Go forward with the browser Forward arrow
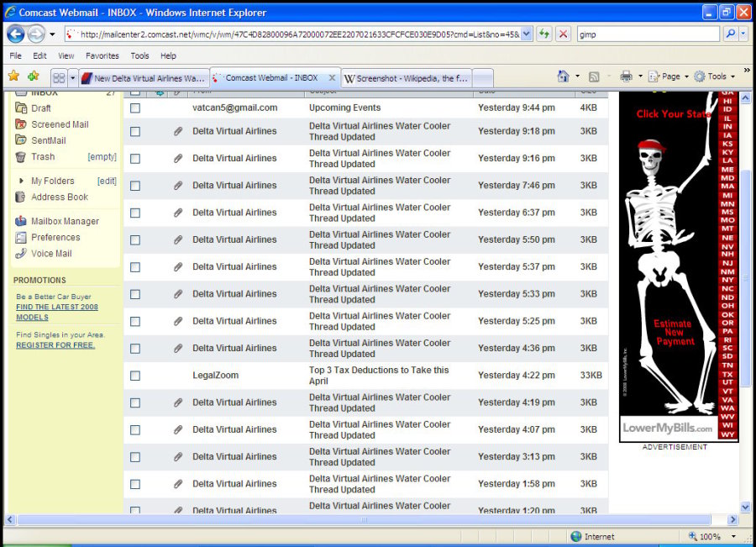The image size is (756, 547). 35,34
